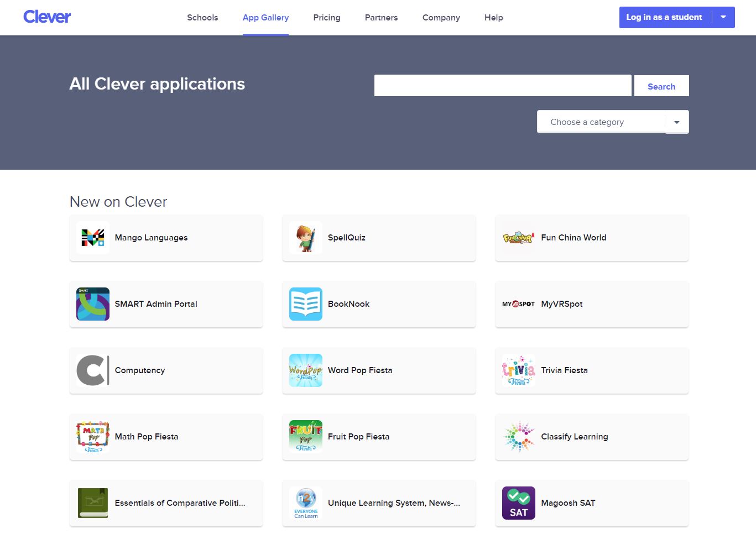Viewport: 756px width, 534px height.
Task: Click the Essentials of Comparative Politics book icon
Action: (x=93, y=503)
